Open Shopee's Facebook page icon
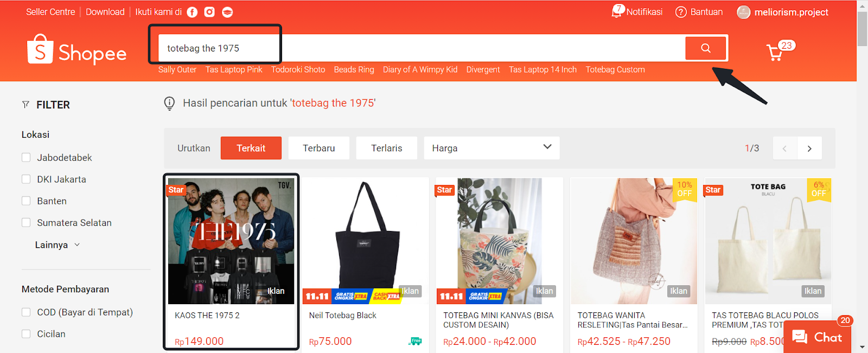The image size is (868, 353). (x=192, y=12)
